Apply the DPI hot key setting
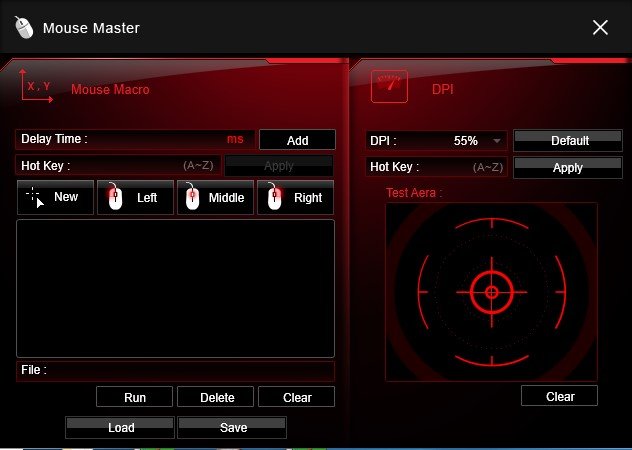632x450 pixels. click(x=568, y=167)
